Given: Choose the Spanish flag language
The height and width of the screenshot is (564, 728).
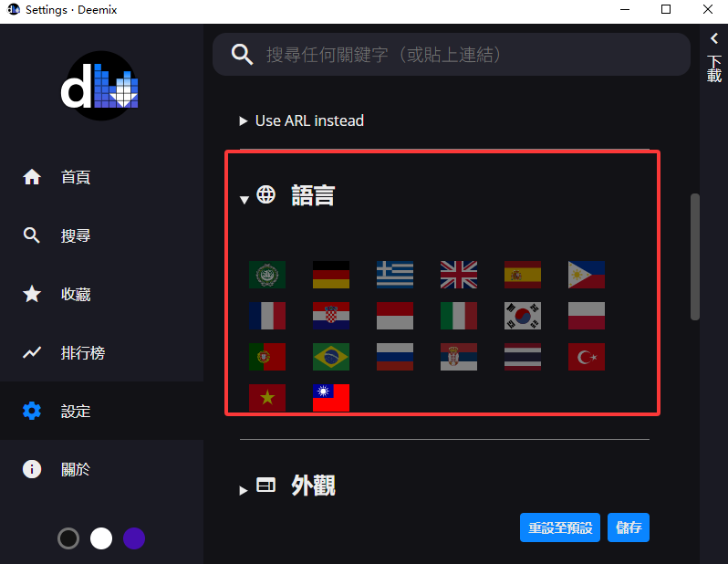Looking at the screenshot, I should point(523,275).
